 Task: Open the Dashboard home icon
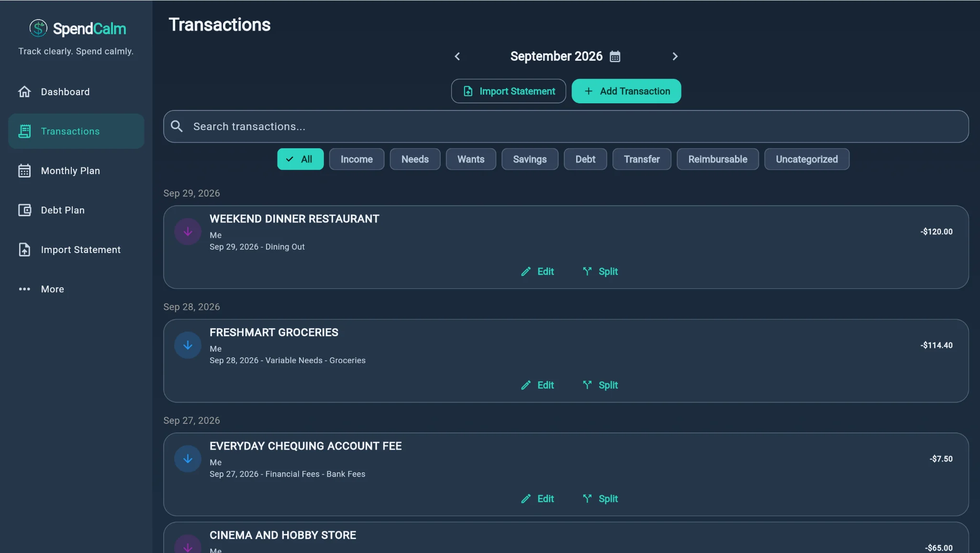[x=24, y=91]
